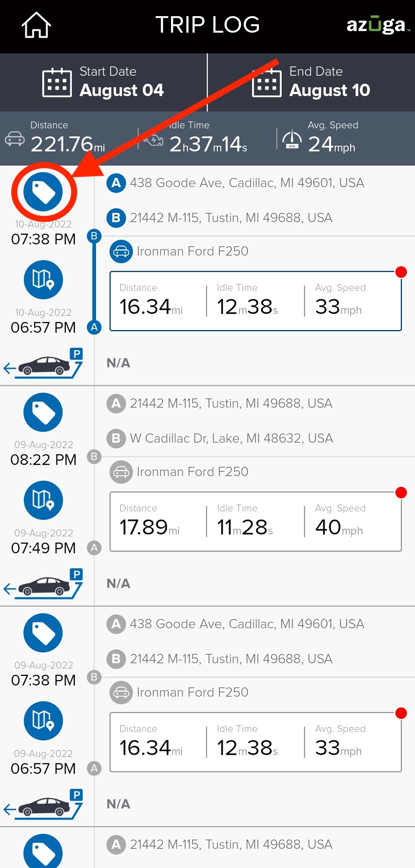Tap address 438 Goode Ave, Cadillac in first trip
Screen dimensions: 415x868
pyautogui.click(x=247, y=183)
